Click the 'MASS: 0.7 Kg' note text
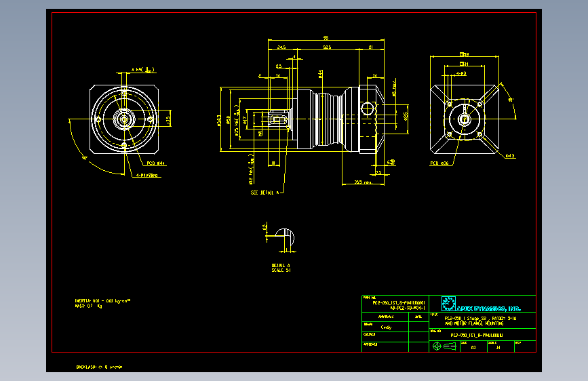 pos(88,306)
